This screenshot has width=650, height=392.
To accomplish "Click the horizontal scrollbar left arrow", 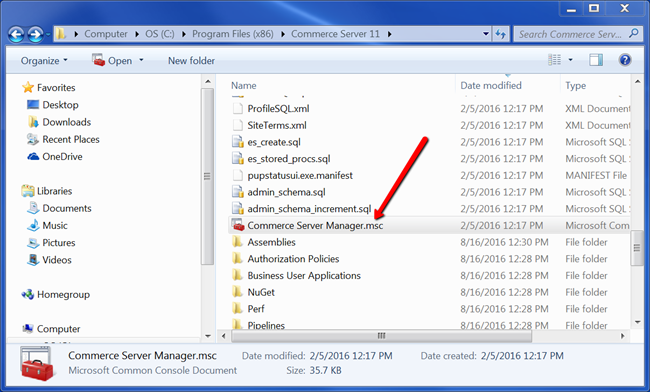I will (223, 336).
